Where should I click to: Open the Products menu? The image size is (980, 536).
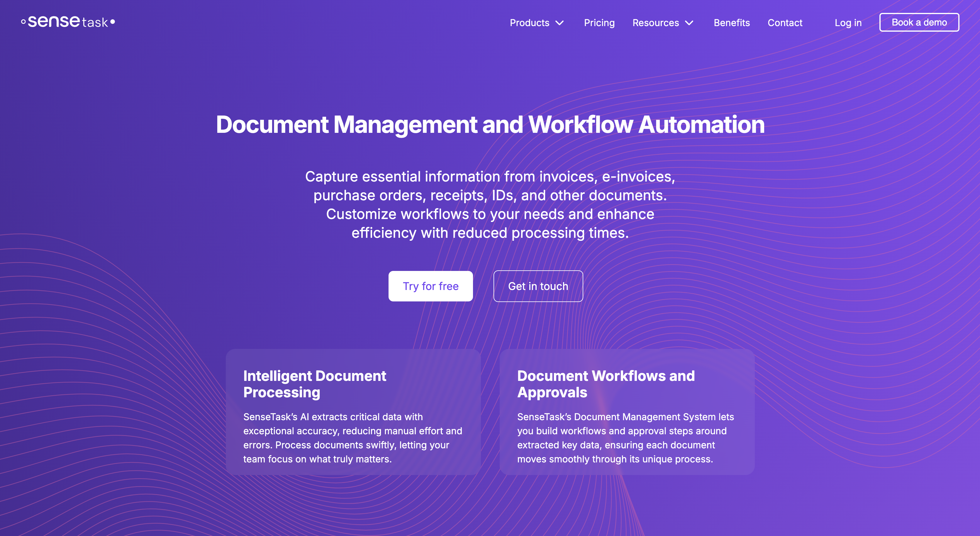pos(529,23)
